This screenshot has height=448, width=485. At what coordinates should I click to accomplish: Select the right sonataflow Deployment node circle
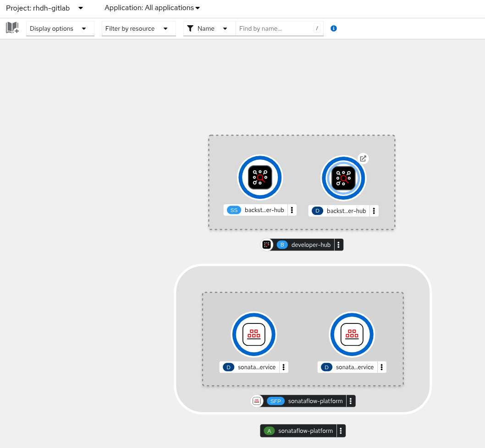[352, 334]
